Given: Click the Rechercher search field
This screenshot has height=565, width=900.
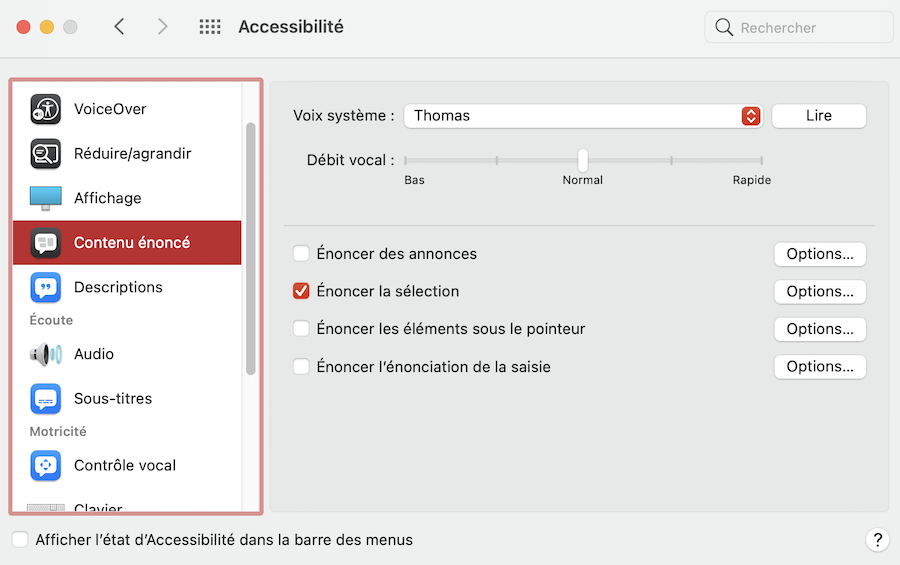Looking at the screenshot, I should coord(810,28).
